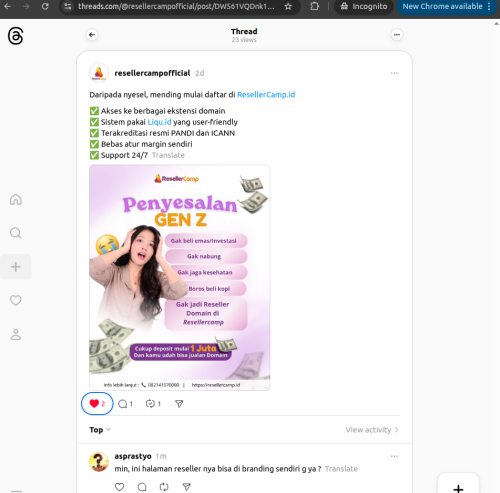Like the asprastyo reply
This screenshot has width=500, height=493.
(x=119, y=487)
